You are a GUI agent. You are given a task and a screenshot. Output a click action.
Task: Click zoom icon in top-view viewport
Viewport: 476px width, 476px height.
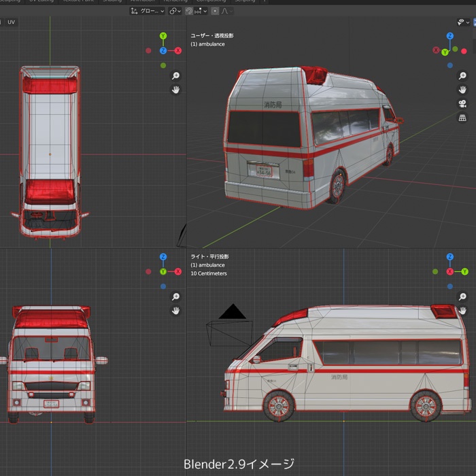pos(175,75)
